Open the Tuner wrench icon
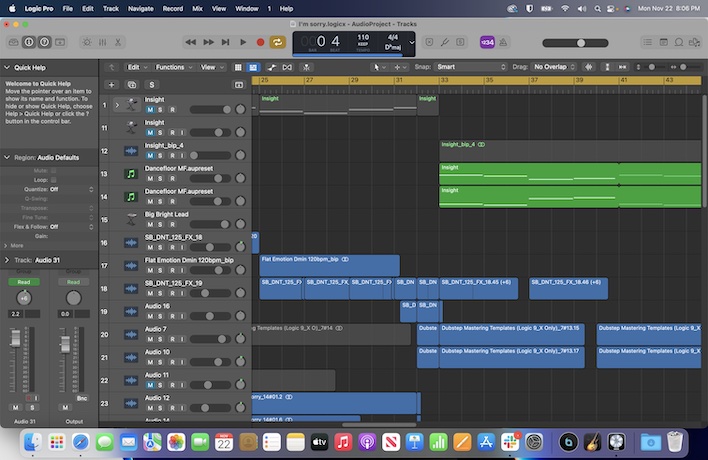This screenshot has height=460, width=708. (445, 42)
